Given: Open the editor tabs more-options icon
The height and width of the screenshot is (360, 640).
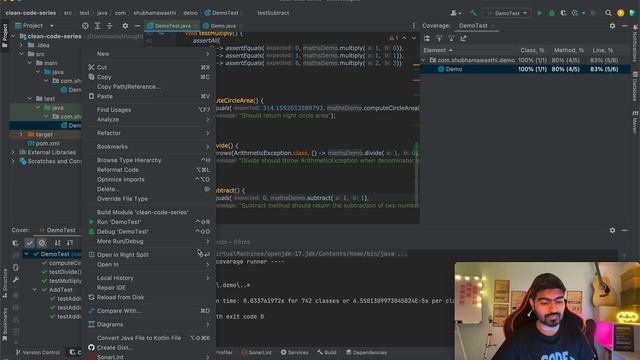Looking at the screenshot, I should (413, 26).
